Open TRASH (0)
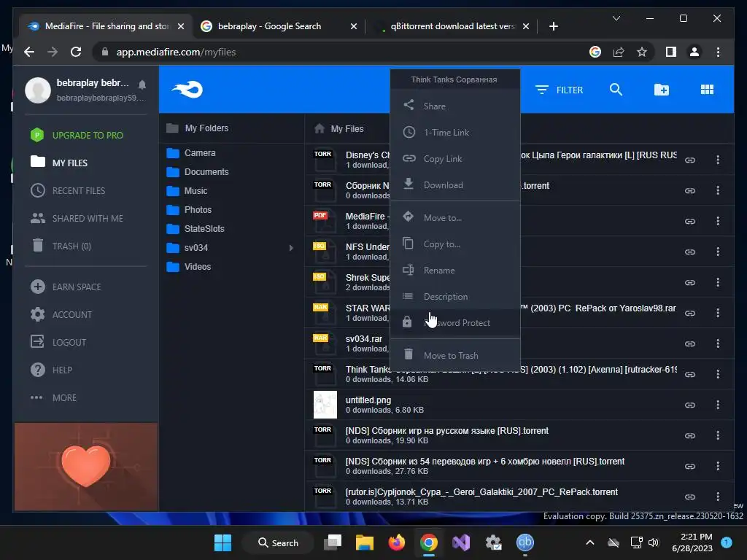The width and height of the screenshot is (747, 560). tap(61, 246)
